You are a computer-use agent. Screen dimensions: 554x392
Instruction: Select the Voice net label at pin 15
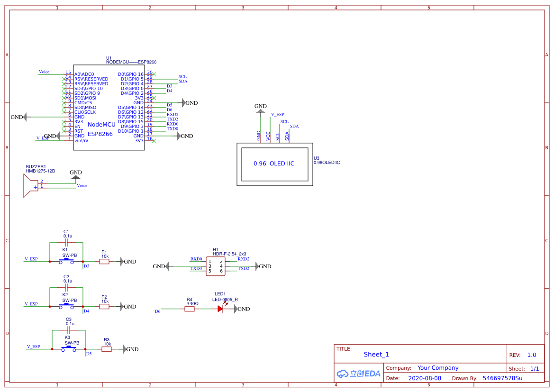(x=44, y=72)
